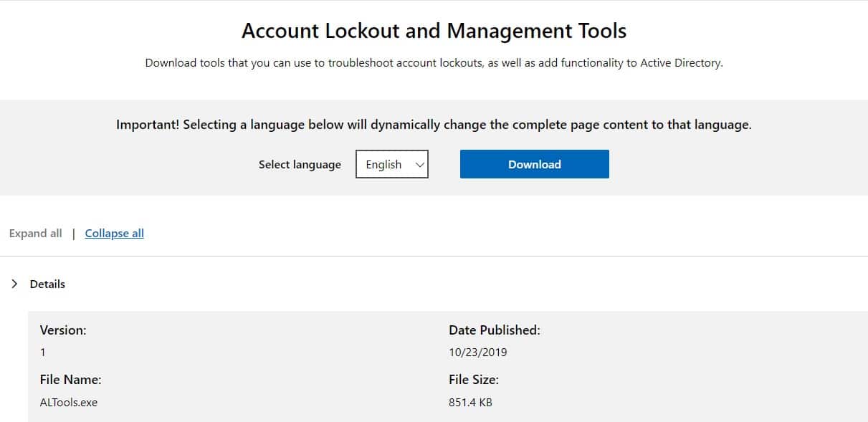Click the File Size: label
Screen dimensions: 868x422
click(x=474, y=379)
